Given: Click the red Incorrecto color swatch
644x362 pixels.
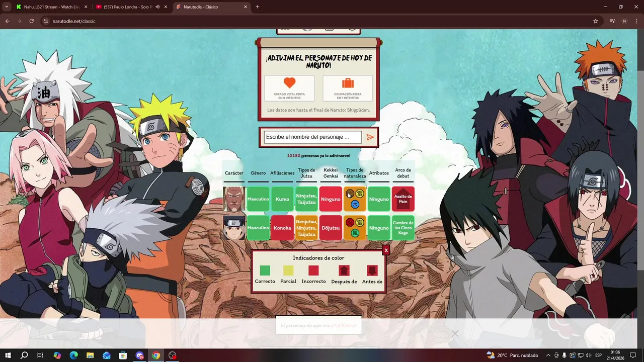Looking at the screenshot, I should click(x=313, y=270).
